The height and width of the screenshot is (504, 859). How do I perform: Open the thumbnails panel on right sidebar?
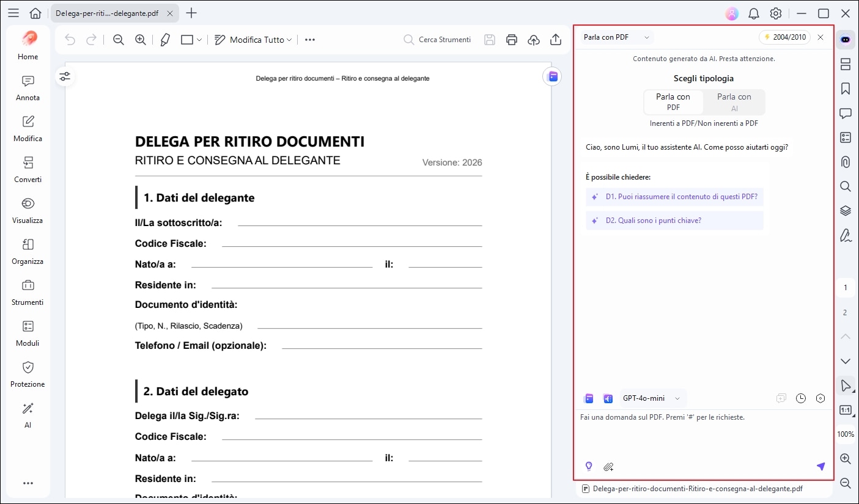[x=846, y=64]
